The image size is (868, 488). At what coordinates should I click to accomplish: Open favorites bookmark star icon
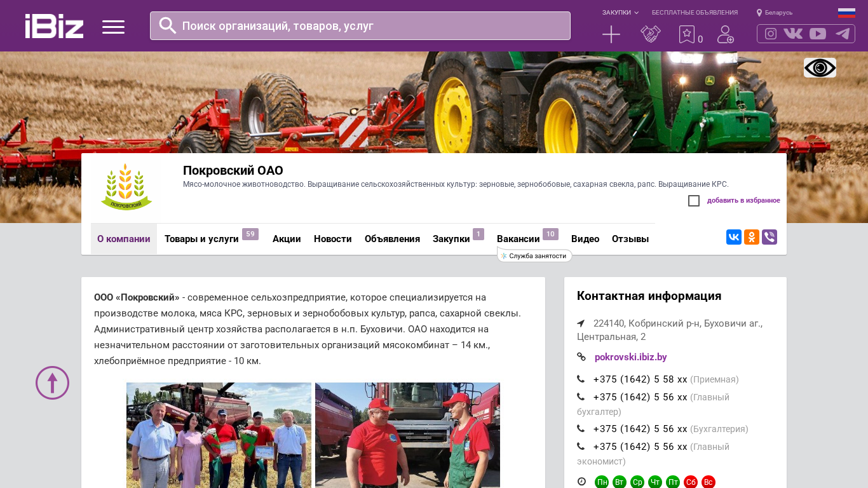click(x=687, y=34)
